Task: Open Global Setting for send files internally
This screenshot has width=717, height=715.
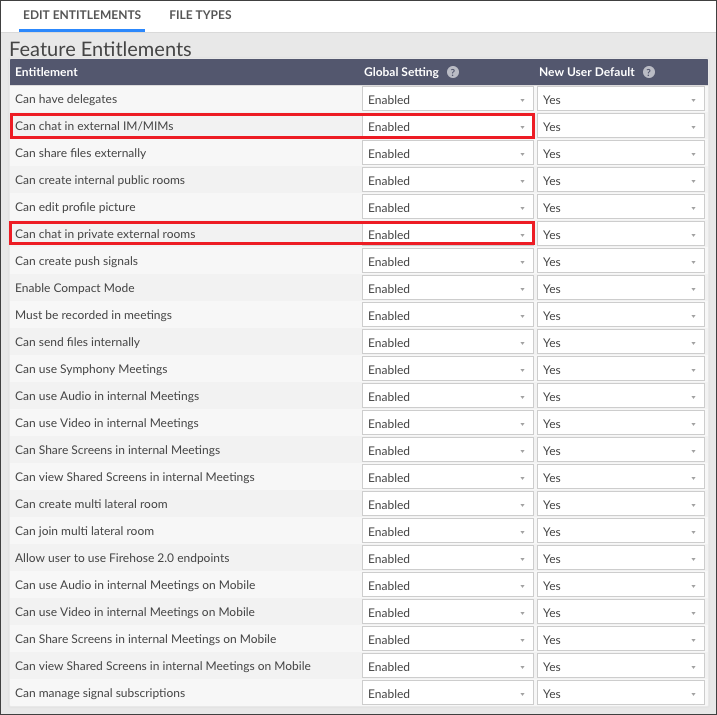Action: [448, 342]
